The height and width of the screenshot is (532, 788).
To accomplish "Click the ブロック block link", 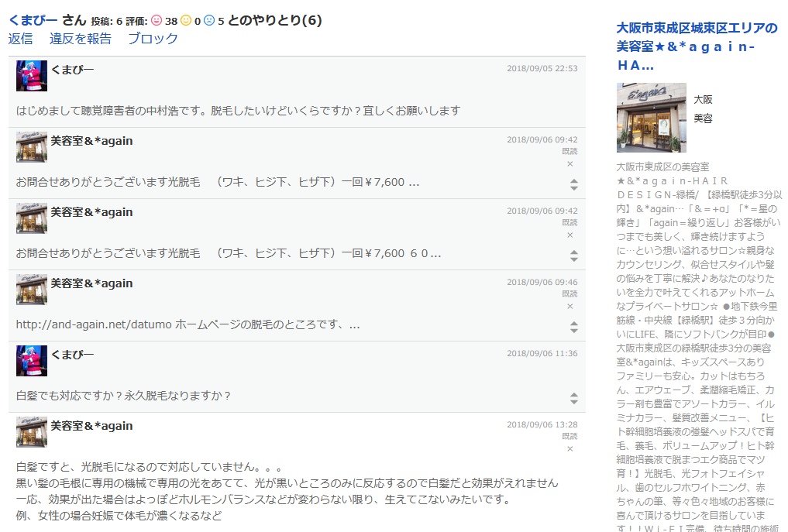I will point(153,39).
